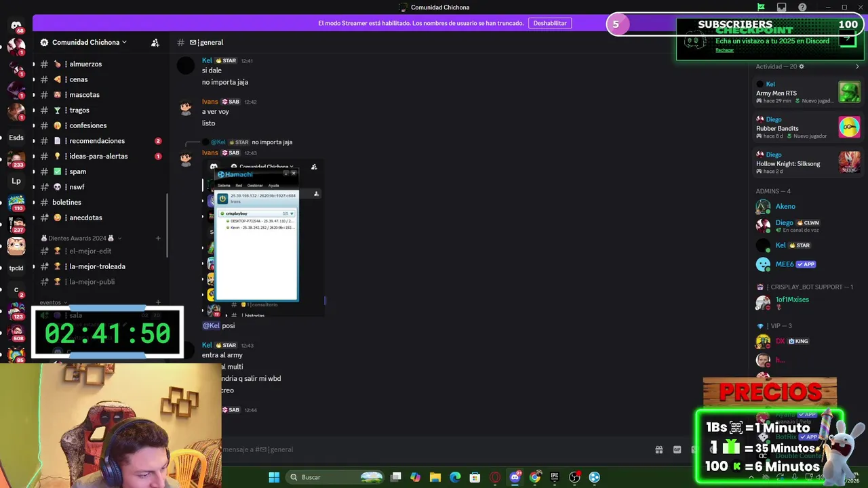Screen dimensions: 868x488
Task: Collapse the eventos category
Action: click(54, 302)
